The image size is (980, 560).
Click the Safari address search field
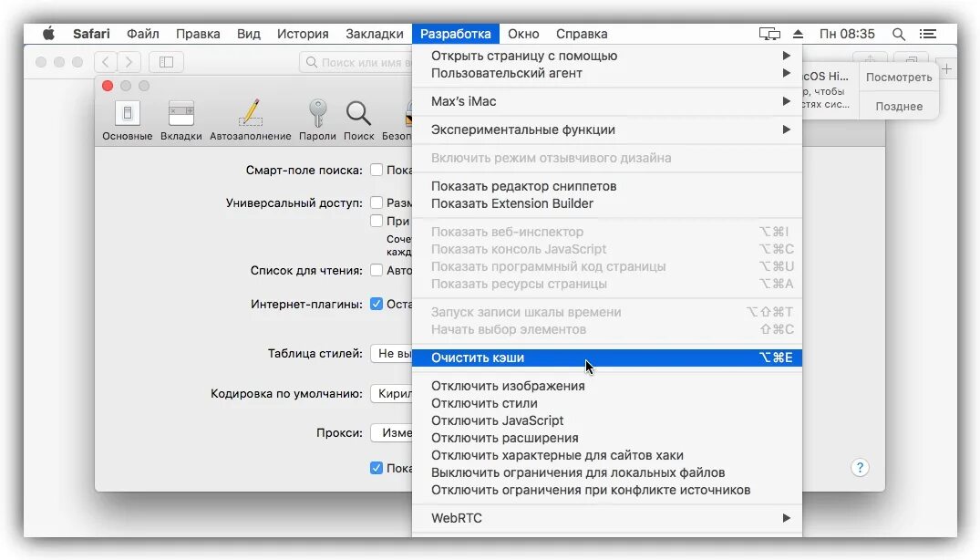(x=356, y=63)
